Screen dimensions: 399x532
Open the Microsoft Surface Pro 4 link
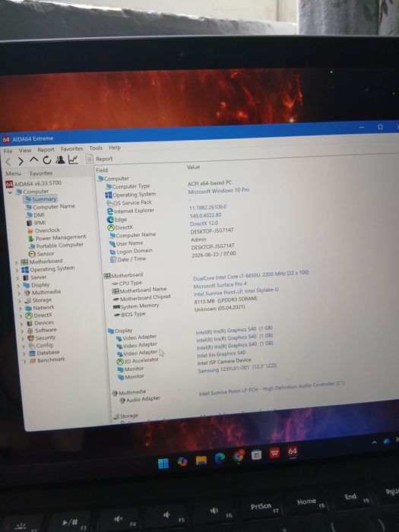click(x=220, y=285)
